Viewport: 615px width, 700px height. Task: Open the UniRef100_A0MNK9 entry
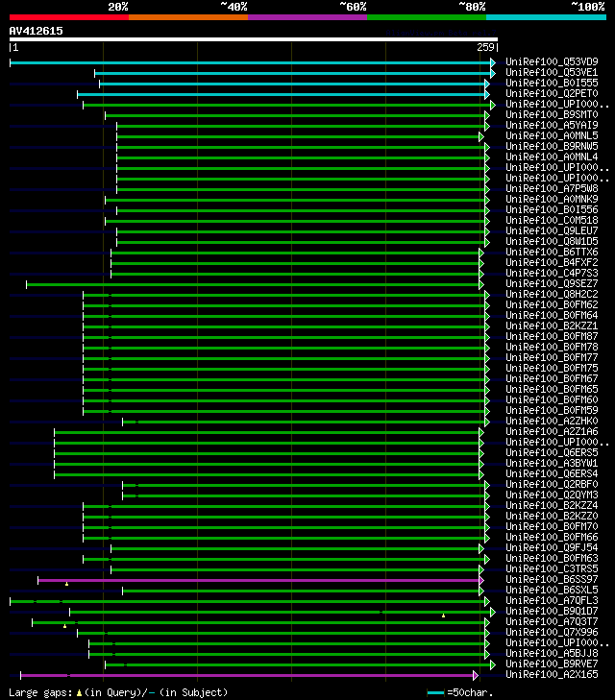point(552,199)
